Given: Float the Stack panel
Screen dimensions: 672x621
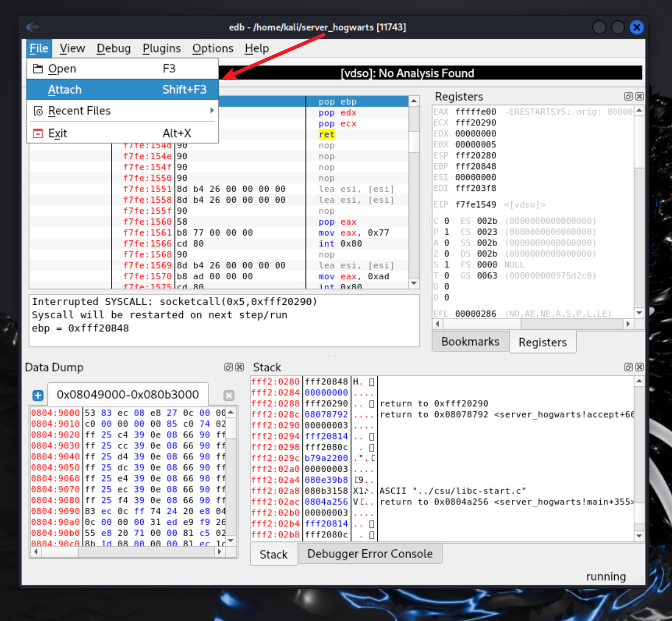Looking at the screenshot, I should [628, 367].
